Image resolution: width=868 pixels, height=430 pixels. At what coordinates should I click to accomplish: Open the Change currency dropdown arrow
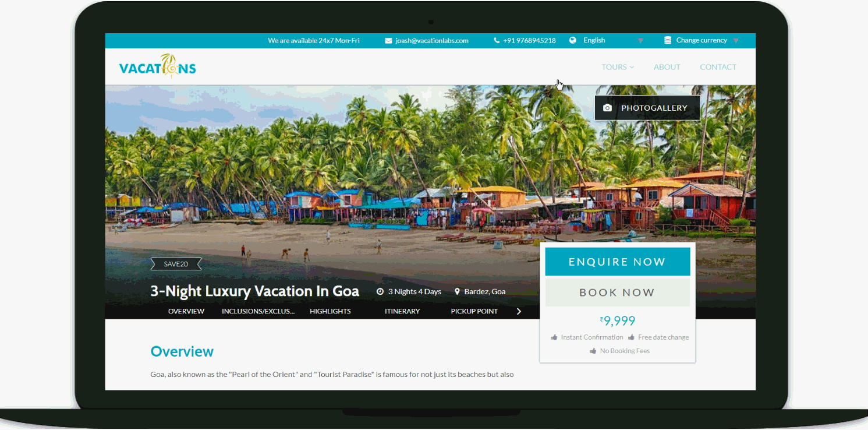coord(736,41)
